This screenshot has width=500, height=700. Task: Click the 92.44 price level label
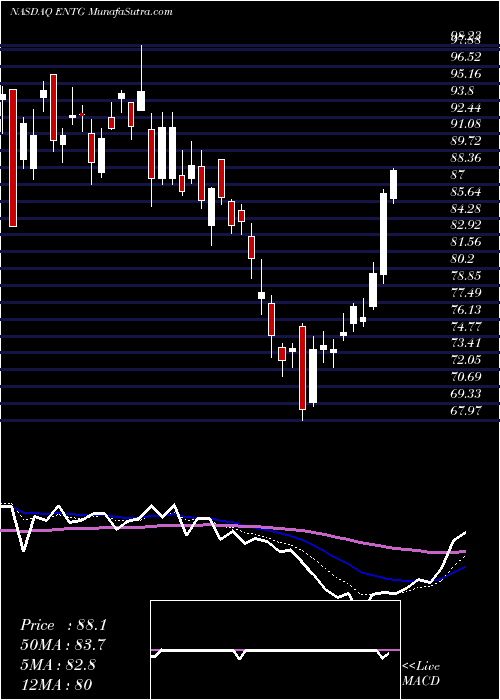[x=466, y=107]
